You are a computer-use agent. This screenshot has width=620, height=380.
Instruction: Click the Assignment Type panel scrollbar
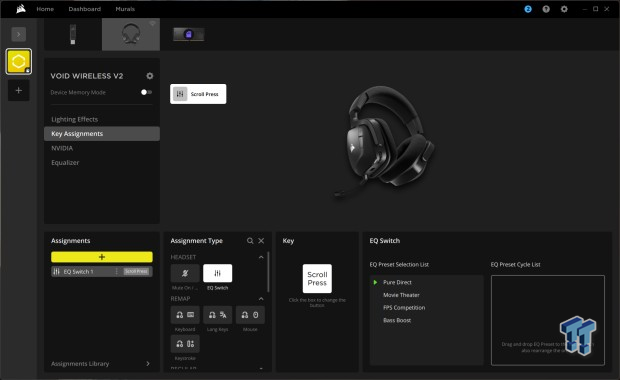click(268, 272)
